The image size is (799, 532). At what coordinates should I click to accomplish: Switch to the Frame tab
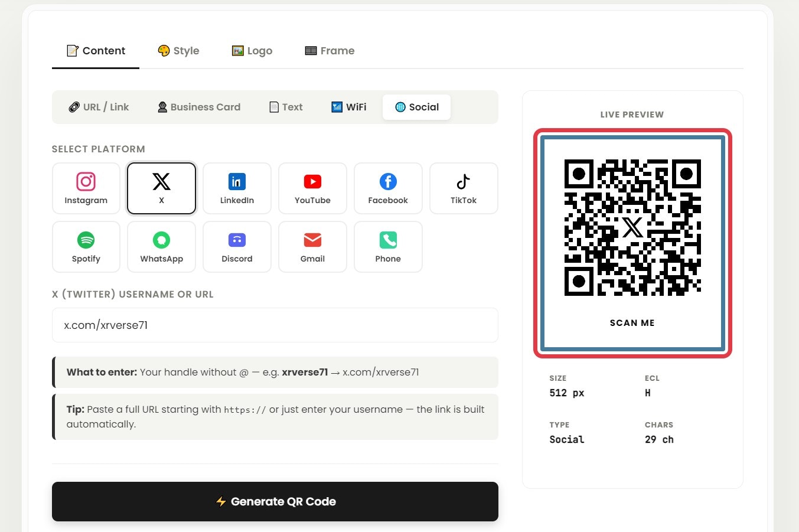pos(330,51)
